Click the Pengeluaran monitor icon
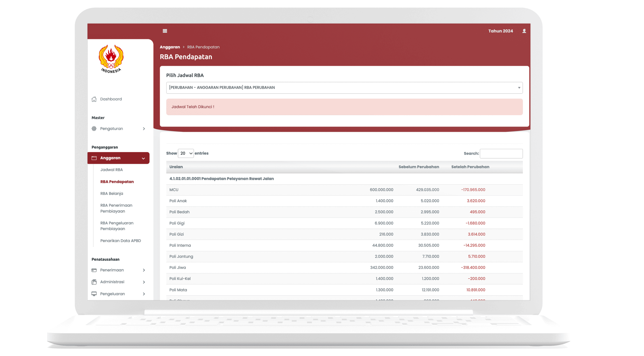This screenshot has width=644, height=356. [x=94, y=294]
